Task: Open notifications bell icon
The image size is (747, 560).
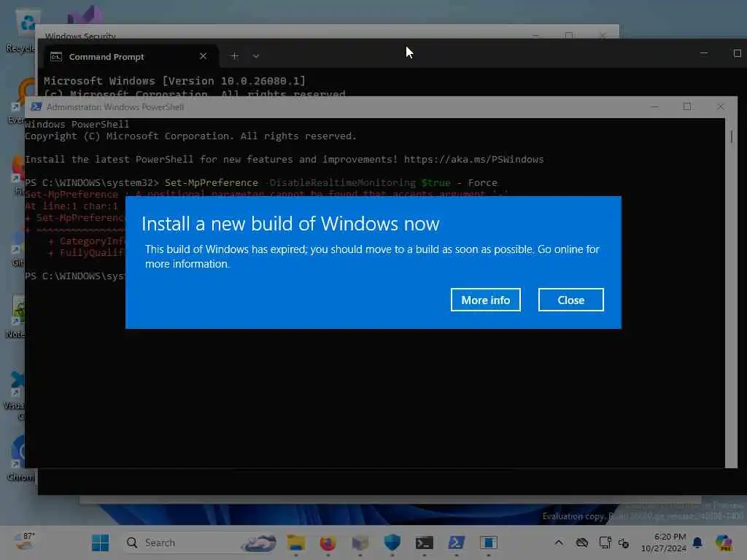Action: [697, 542]
